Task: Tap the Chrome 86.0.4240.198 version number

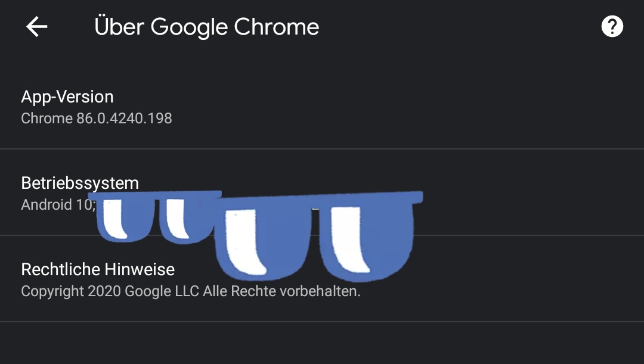Action: 97,119
